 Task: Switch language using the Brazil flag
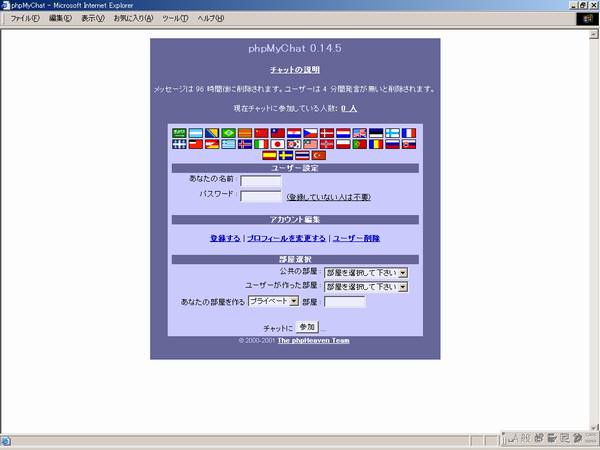click(x=228, y=133)
